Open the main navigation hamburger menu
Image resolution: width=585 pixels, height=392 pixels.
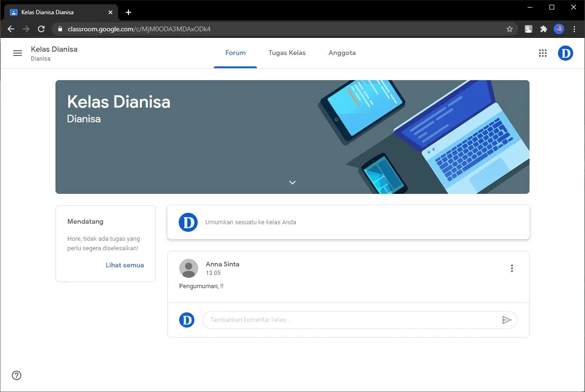[18, 53]
